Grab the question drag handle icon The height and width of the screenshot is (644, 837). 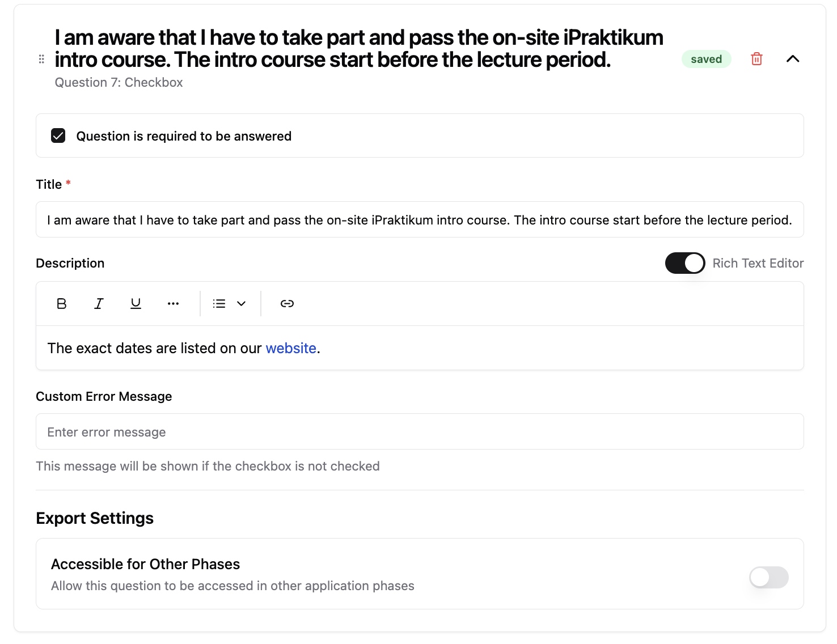[41, 59]
